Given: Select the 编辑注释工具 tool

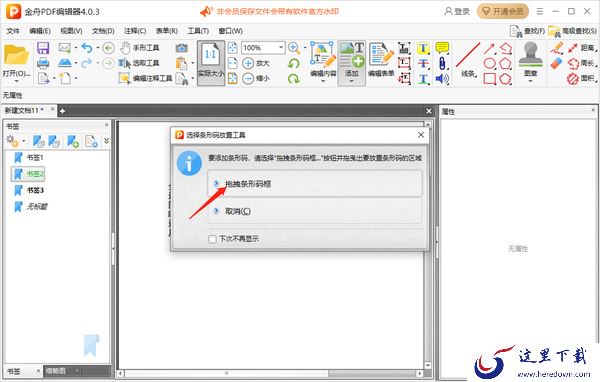Looking at the screenshot, I should (145, 78).
